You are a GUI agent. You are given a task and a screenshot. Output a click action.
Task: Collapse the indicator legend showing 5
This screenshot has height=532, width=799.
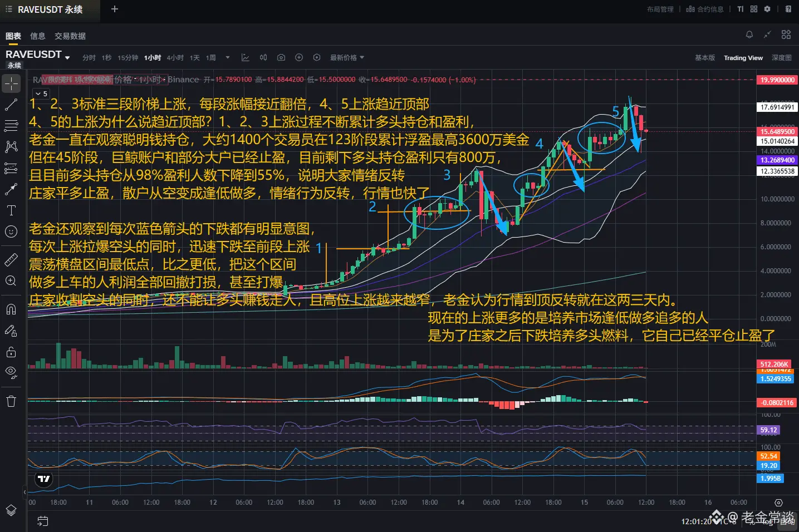[x=41, y=94]
